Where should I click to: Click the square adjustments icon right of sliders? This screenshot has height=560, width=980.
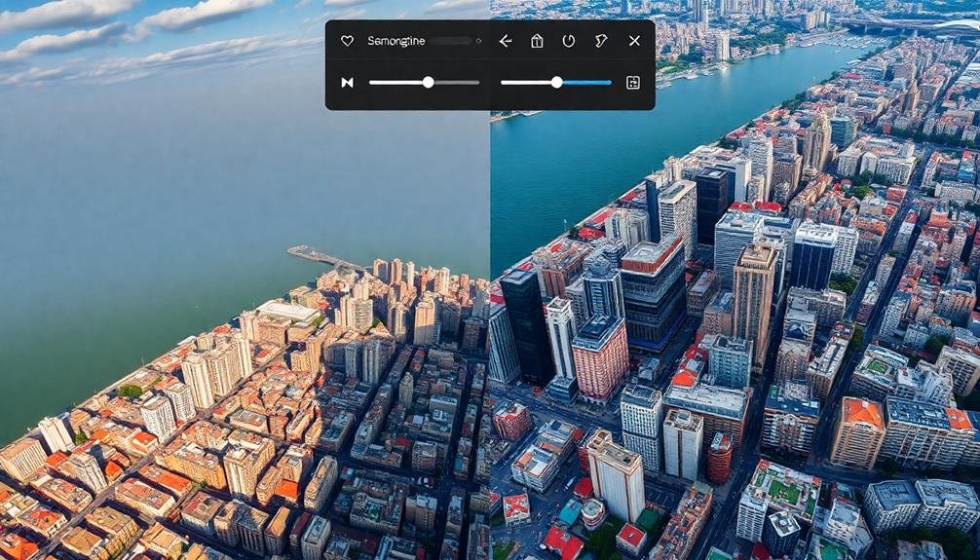[x=633, y=83]
